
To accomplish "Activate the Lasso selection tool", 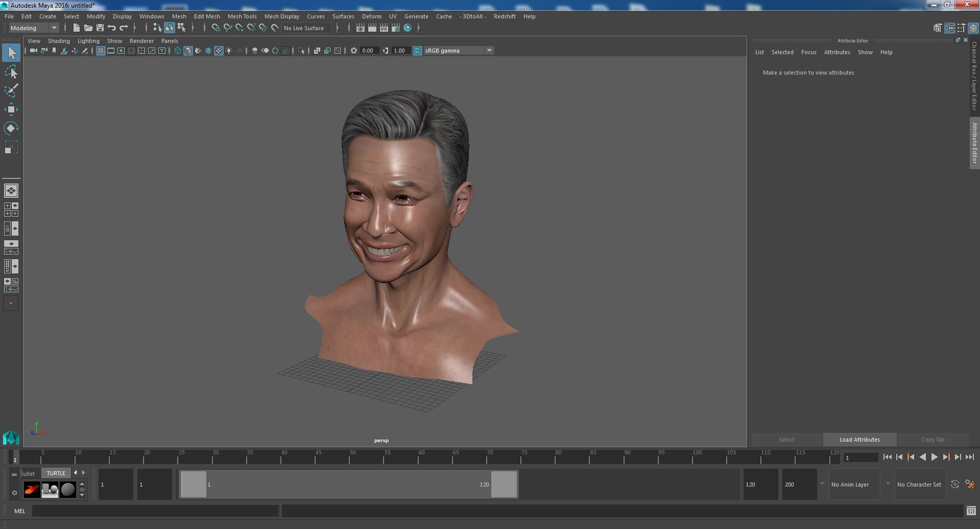I will tap(11, 72).
